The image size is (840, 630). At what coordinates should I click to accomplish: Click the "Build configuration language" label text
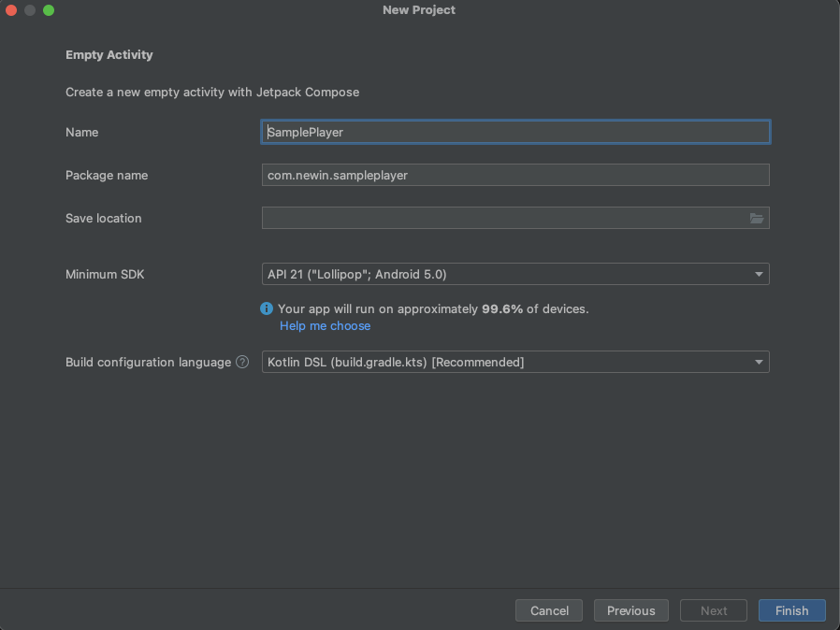point(148,363)
